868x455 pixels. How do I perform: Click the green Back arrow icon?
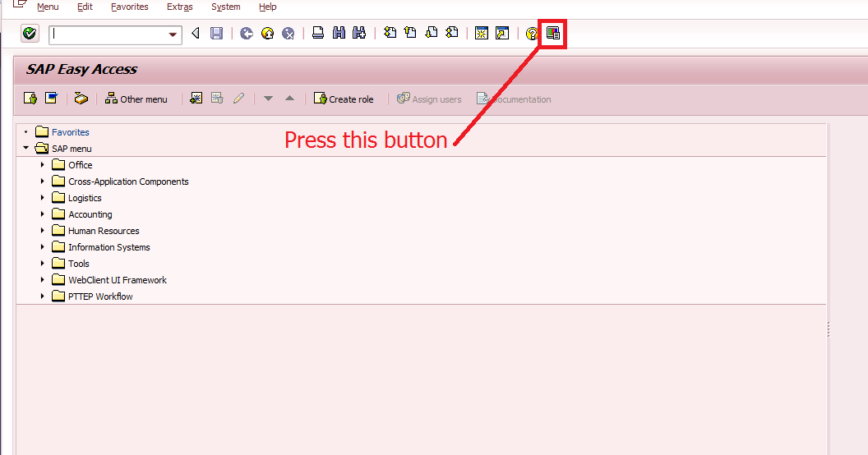[x=247, y=34]
